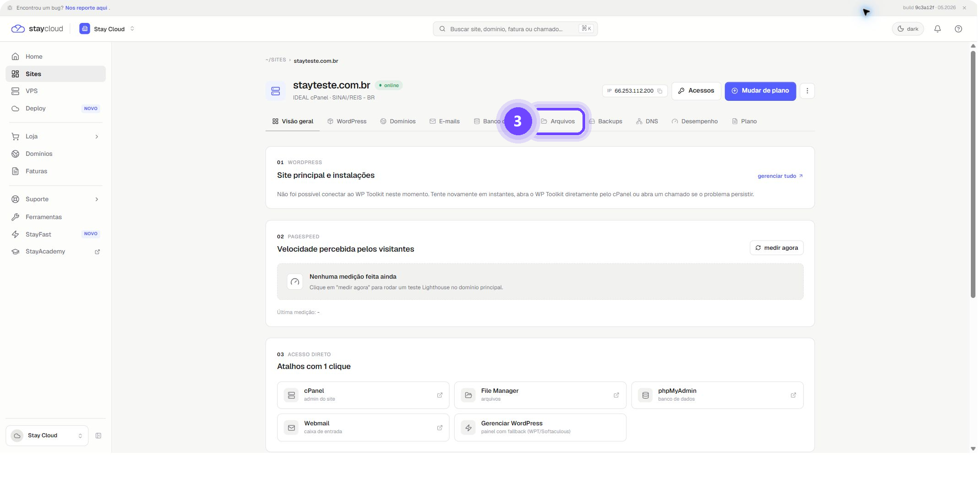980x479 pixels.
Task: Click the Acessos button
Action: click(696, 91)
